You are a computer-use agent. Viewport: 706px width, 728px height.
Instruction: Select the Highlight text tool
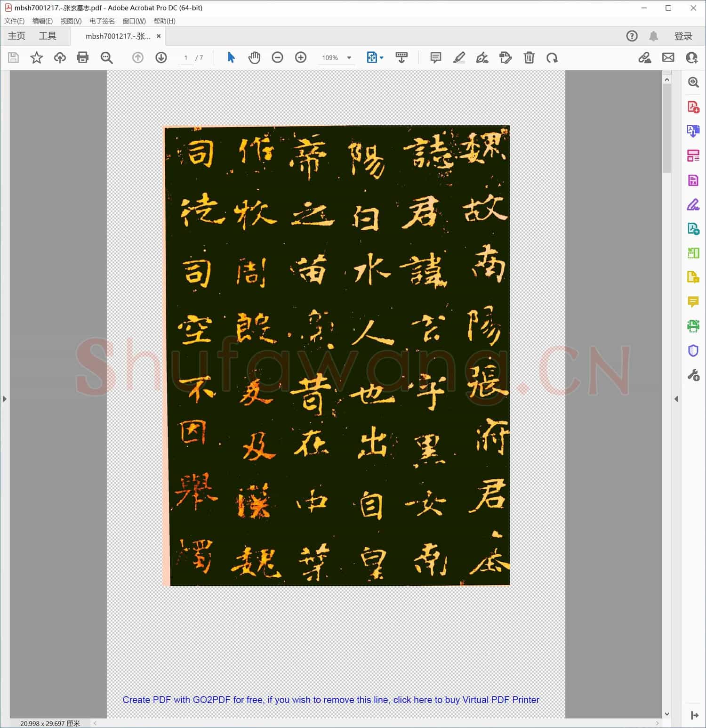[459, 57]
